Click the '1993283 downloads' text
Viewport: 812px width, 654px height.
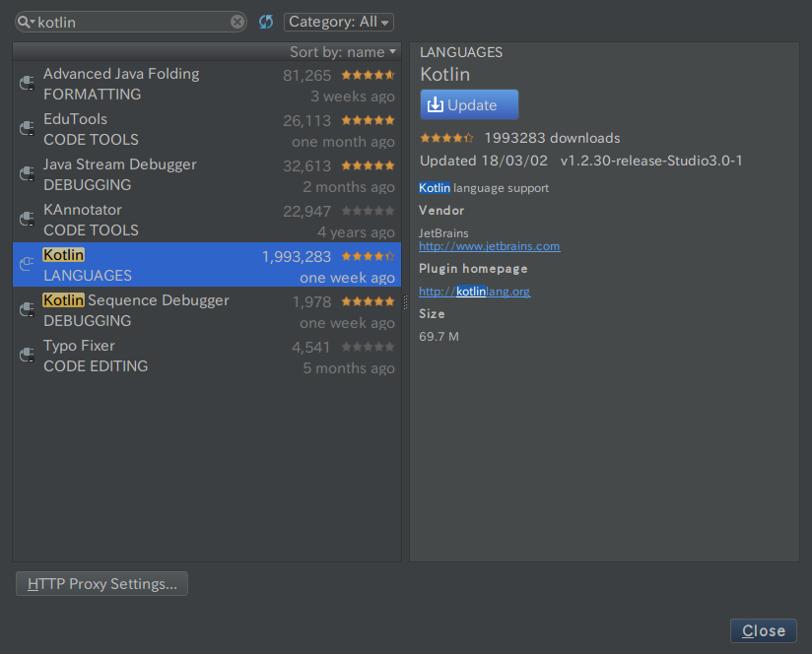552,138
